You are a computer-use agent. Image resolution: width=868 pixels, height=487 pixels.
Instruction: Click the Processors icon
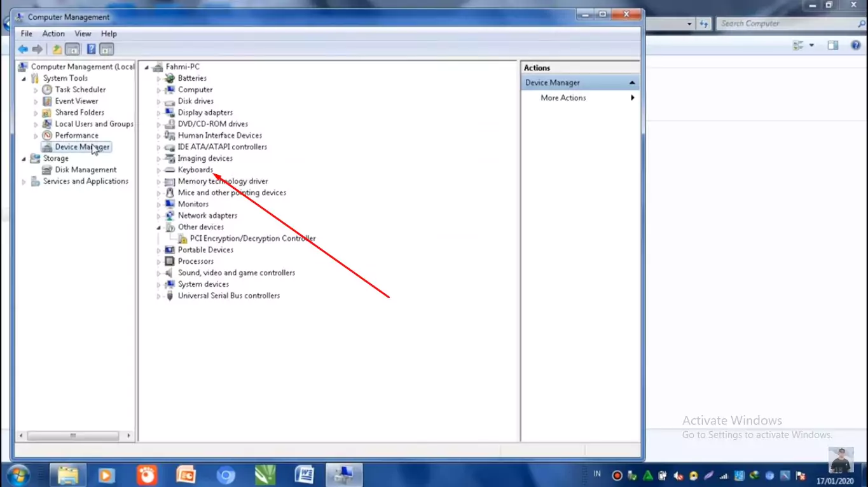coord(170,261)
